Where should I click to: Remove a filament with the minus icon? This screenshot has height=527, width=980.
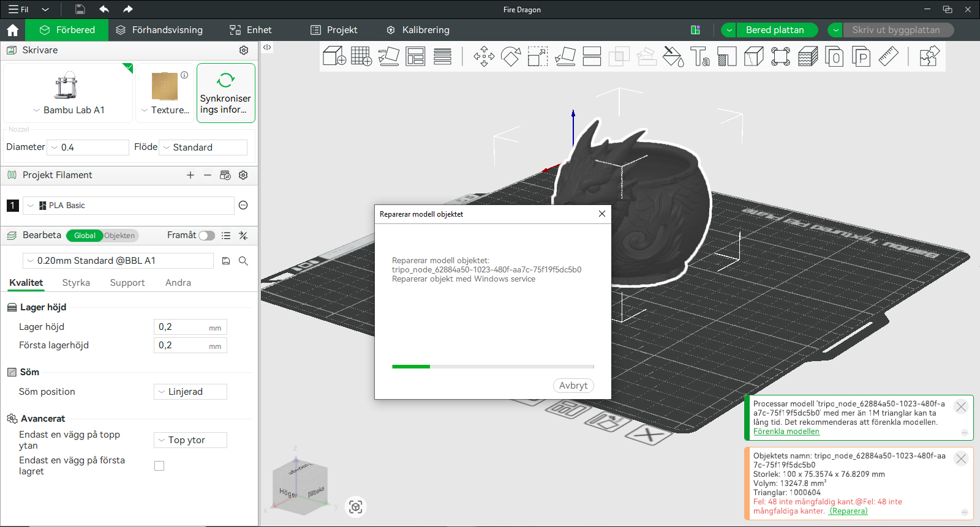pyautogui.click(x=208, y=175)
